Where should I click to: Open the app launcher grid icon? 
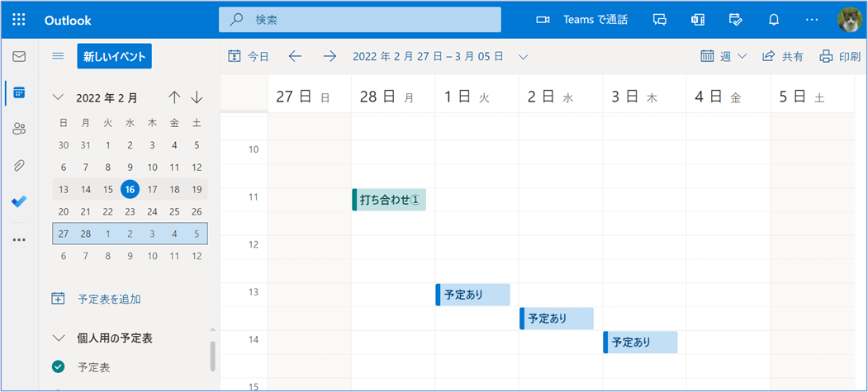click(19, 20)
